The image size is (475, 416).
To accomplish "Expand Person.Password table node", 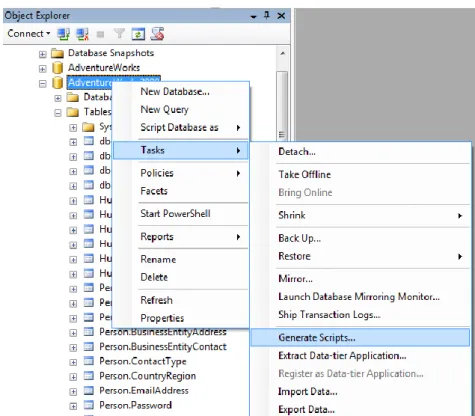I will click(x=73, y=406).
